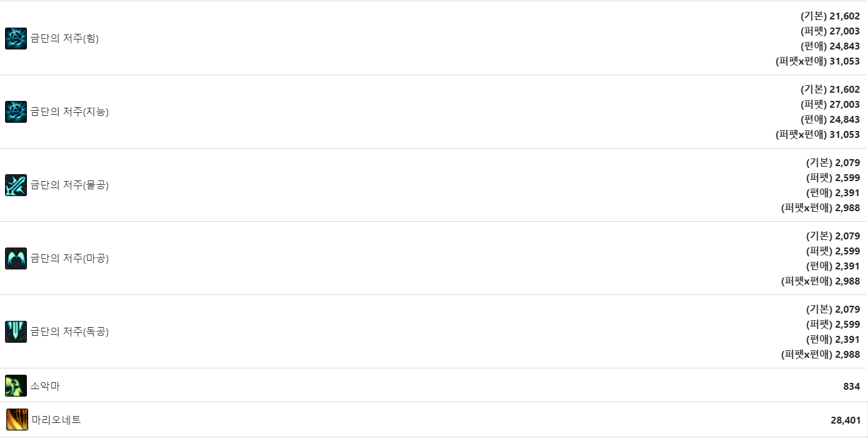The height and width of the screenshot is (438, 868).
Task: Click (퍼펫x편애) 31,053 in 힘 row
Action: pyautogui.click(x=818, y=61)
